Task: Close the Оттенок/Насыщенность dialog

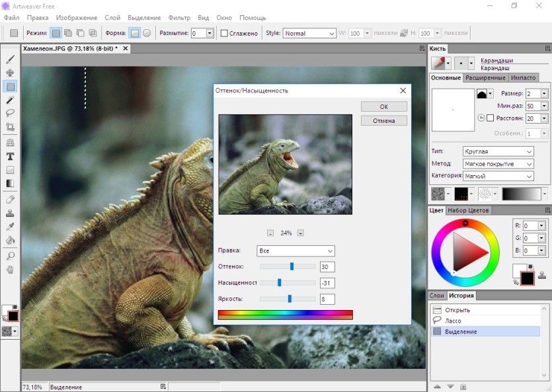Action: click(x=403, y=91)
